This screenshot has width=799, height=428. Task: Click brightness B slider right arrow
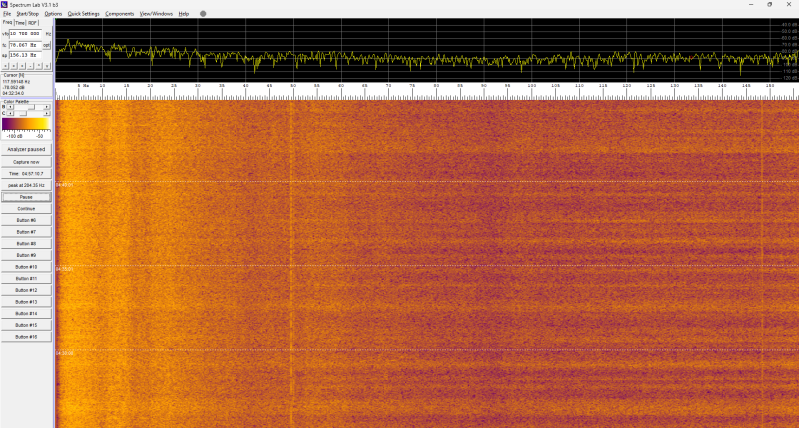[47, 107]
